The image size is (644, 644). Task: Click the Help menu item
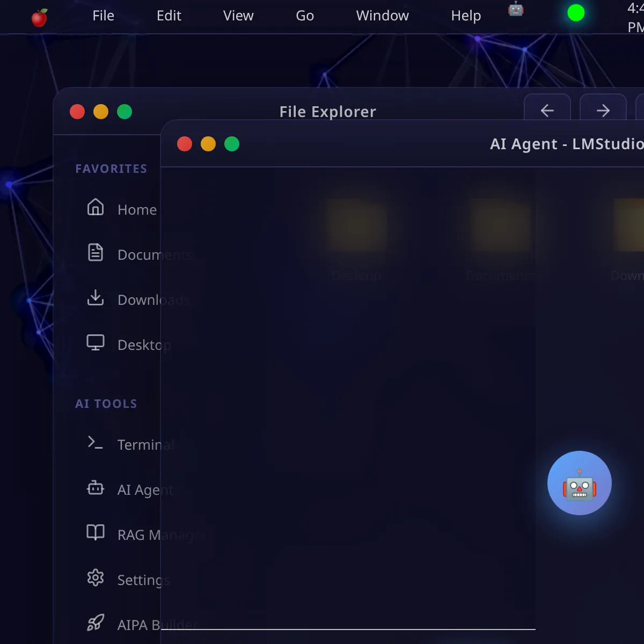466,16
